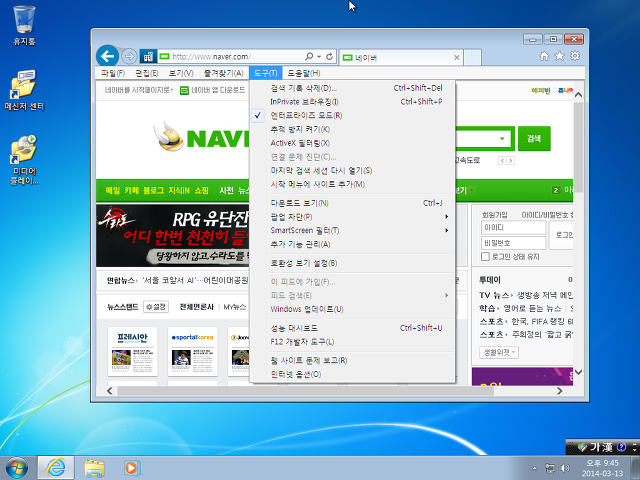Click the 전체언론사 link
640x480 pixels.
(197, 307)
